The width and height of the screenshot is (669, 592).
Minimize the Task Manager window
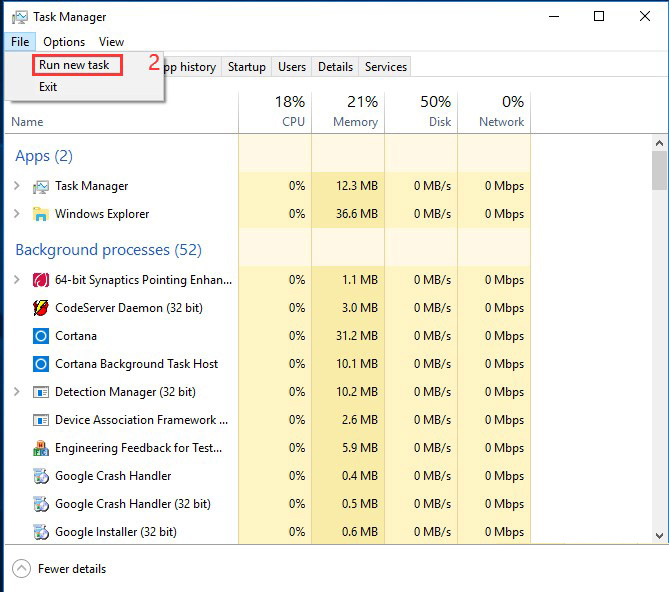(x=554, y=17)
